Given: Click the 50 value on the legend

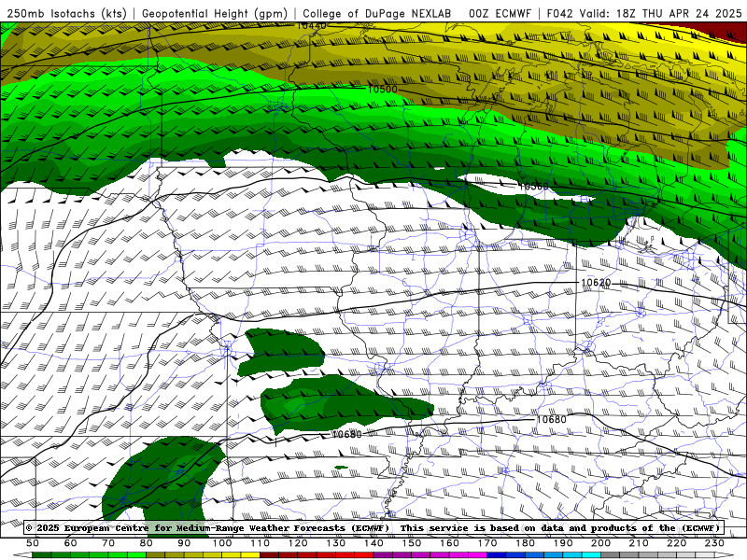Looking at the screenshot, I should pyautogui.click(x=33, y=543).
